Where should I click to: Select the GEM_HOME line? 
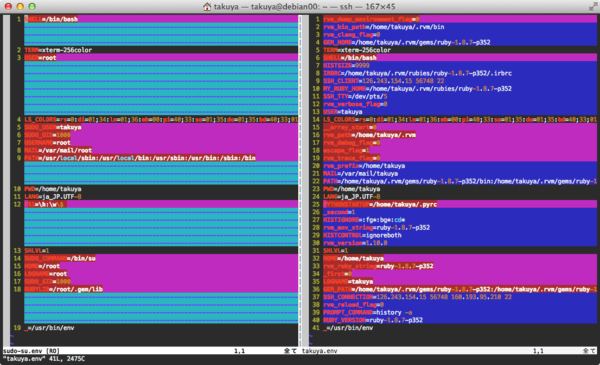[407, 42]
